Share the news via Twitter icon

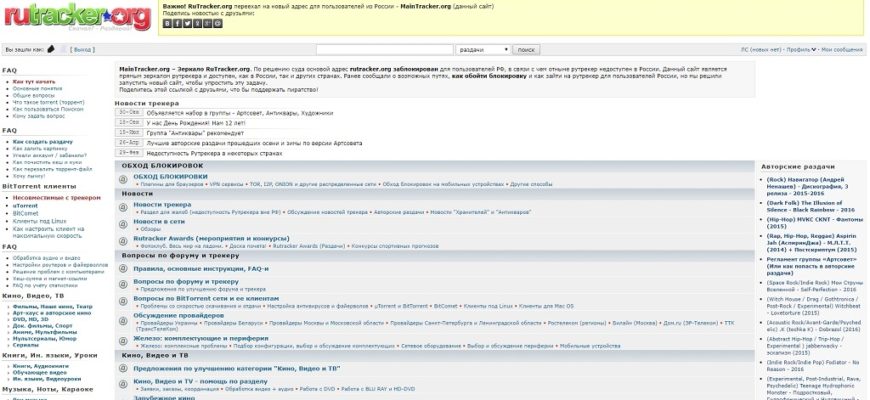click(x=188, y=23)
